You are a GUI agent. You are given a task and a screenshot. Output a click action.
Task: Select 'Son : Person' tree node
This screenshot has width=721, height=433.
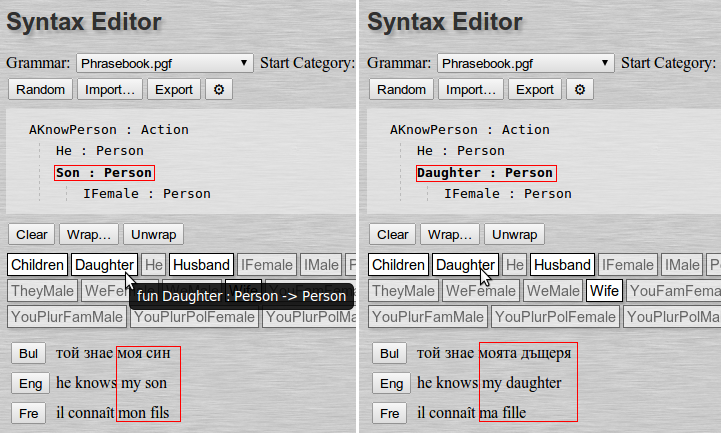[x=105, y=173]
